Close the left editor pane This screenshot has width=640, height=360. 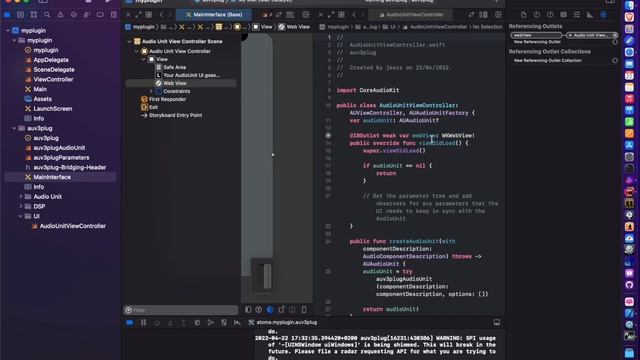point(128,15)
